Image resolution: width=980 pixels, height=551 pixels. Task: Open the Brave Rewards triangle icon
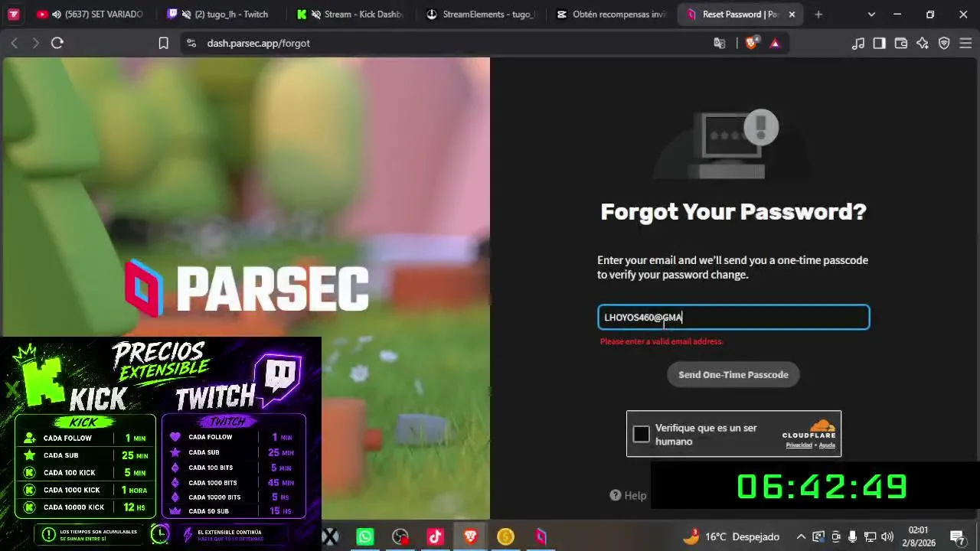(x=775, y=44)
